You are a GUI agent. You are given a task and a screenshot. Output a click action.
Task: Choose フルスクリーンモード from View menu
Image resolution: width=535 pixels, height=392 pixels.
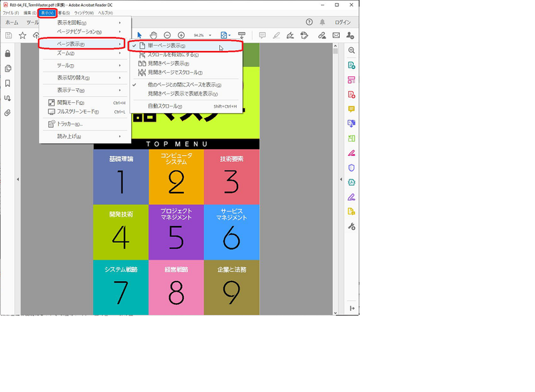[85, 112]
